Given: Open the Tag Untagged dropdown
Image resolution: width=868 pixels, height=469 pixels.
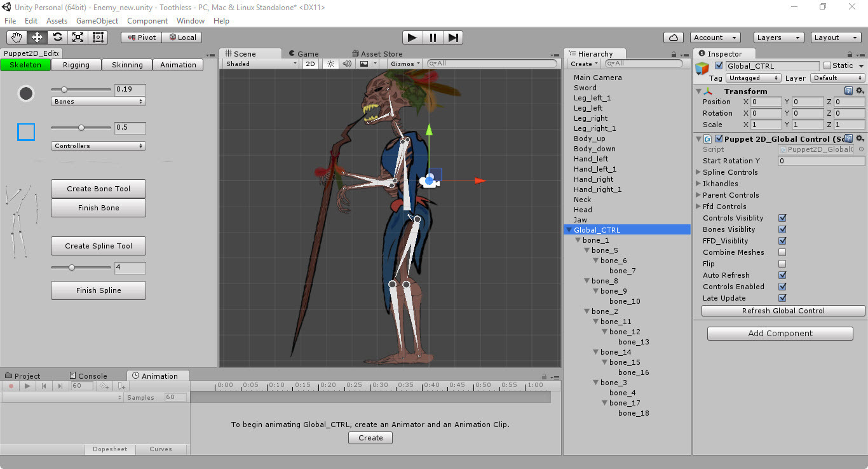Looking at the screenshot, I should [x=754, y=78].
